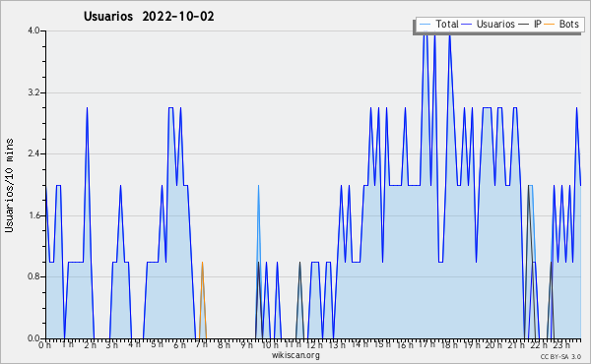The height and width of the screenshot is (364, 591).
Task: Click the x-axis label '4 h'
Action: pos(135,344)
